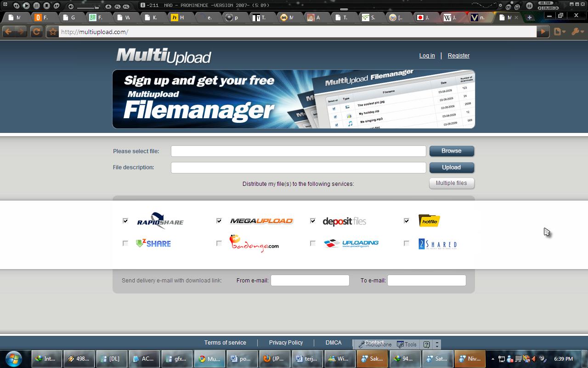Open the '[DL]' taskbar window

tap(111, 359)
